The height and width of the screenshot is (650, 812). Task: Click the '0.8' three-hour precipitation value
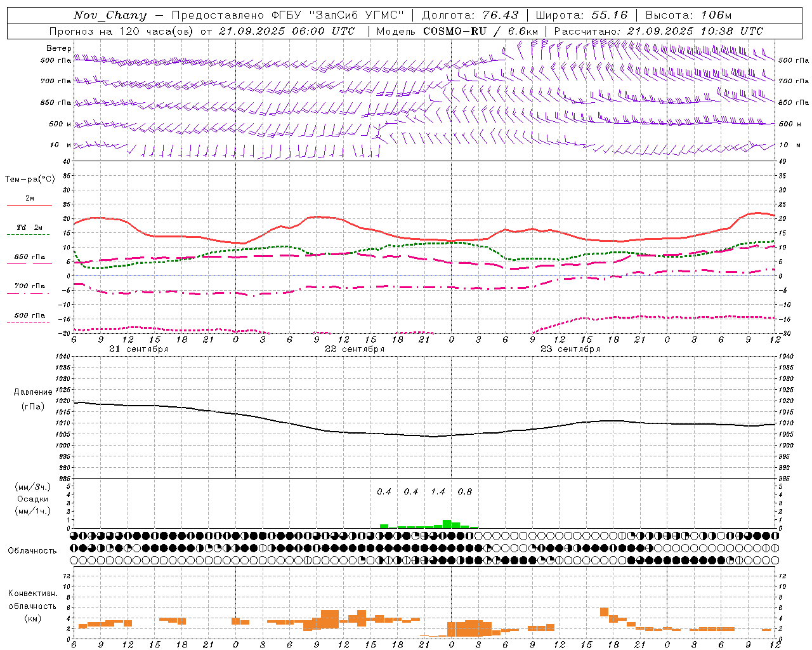coord(465,492)
